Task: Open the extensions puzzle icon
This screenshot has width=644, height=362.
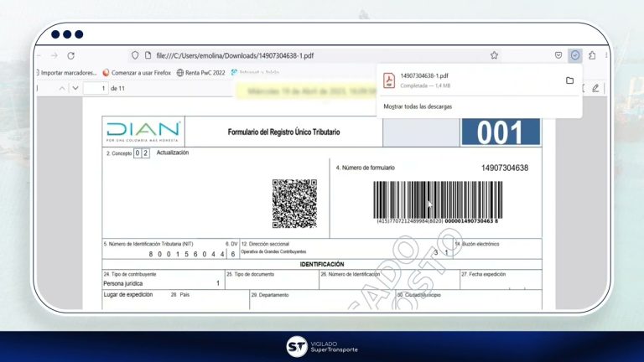Action: [x=592, y=55]
